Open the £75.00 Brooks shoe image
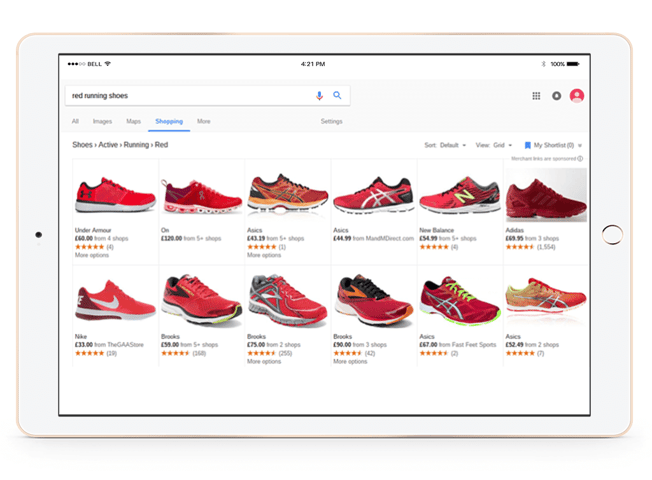The image size is (652, 480). coord(288,300)
